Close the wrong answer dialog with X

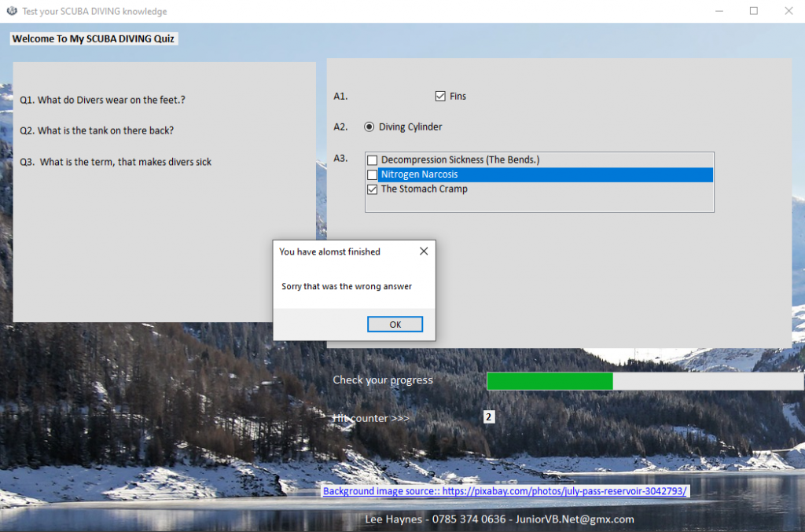424,251
